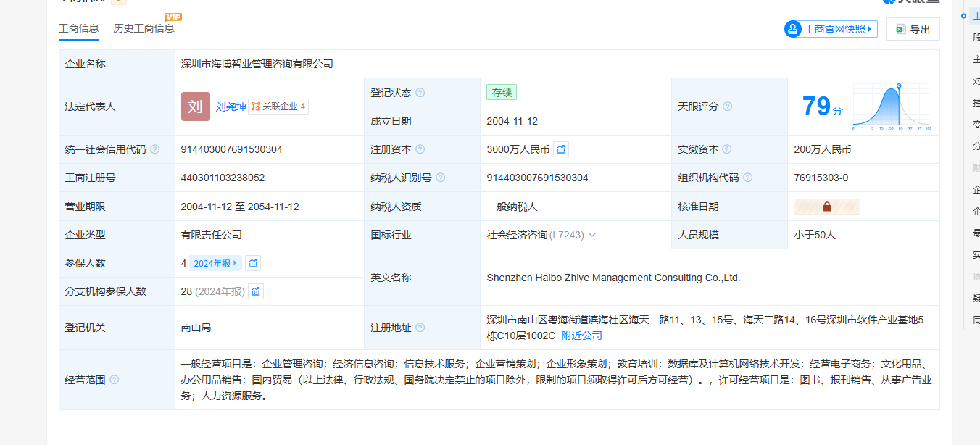Screen dimensions: 980x445
Task: Expand the 社会经济咨询 (L7243) industry chevron
Action: click(592, 235)
